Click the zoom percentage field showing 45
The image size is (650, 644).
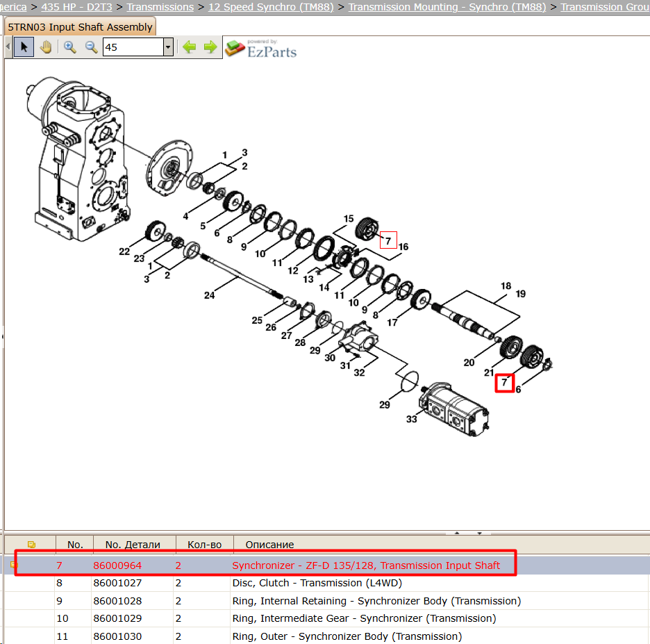coord(133,47)
